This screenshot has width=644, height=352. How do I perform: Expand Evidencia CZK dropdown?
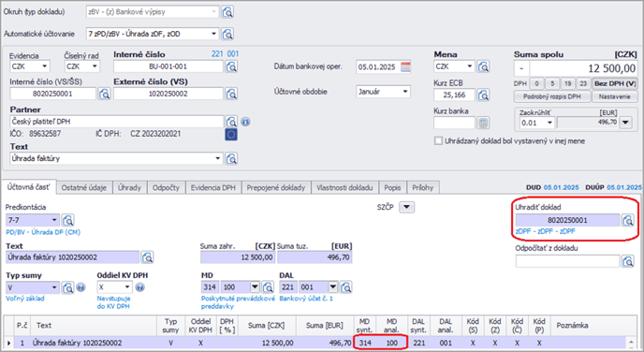tap(44, 66)
